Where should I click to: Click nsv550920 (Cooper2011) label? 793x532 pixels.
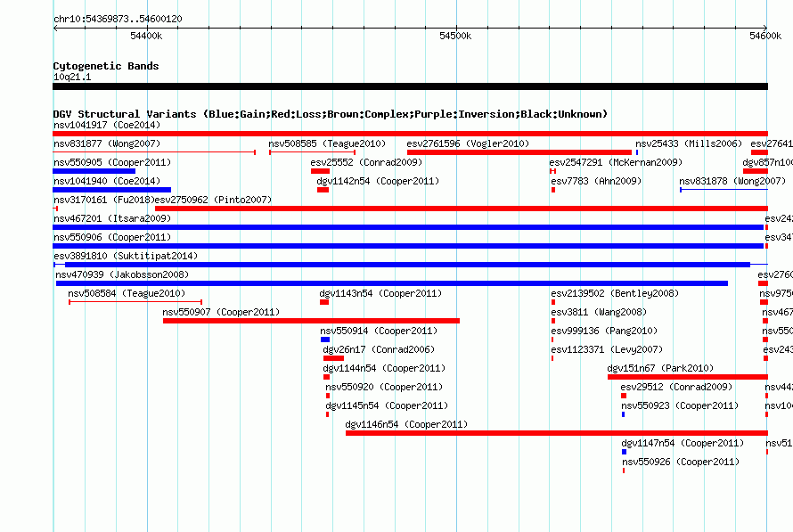[384, 387]
